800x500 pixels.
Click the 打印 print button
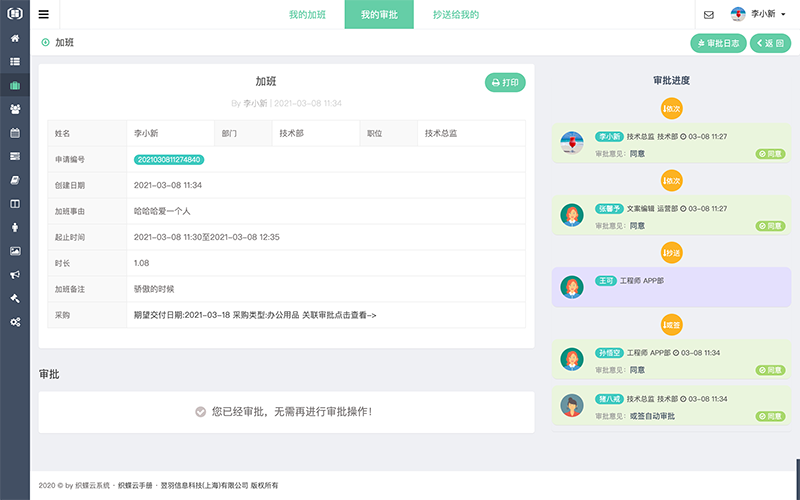click(x=505, y=83)
